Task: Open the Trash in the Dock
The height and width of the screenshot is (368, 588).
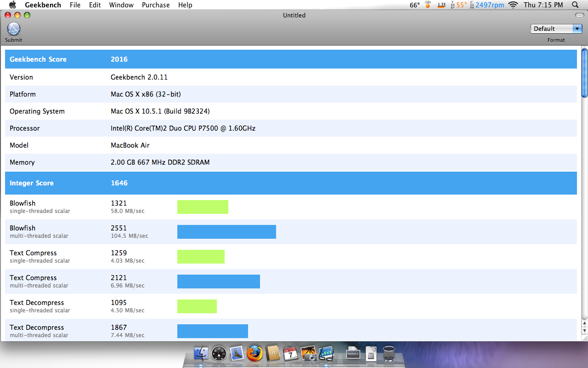Action: tap(389, 353)
